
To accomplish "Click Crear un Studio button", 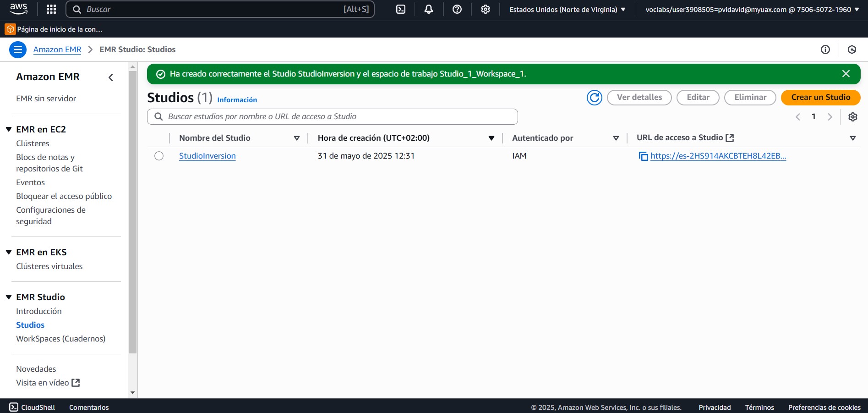I will [820, 97].
